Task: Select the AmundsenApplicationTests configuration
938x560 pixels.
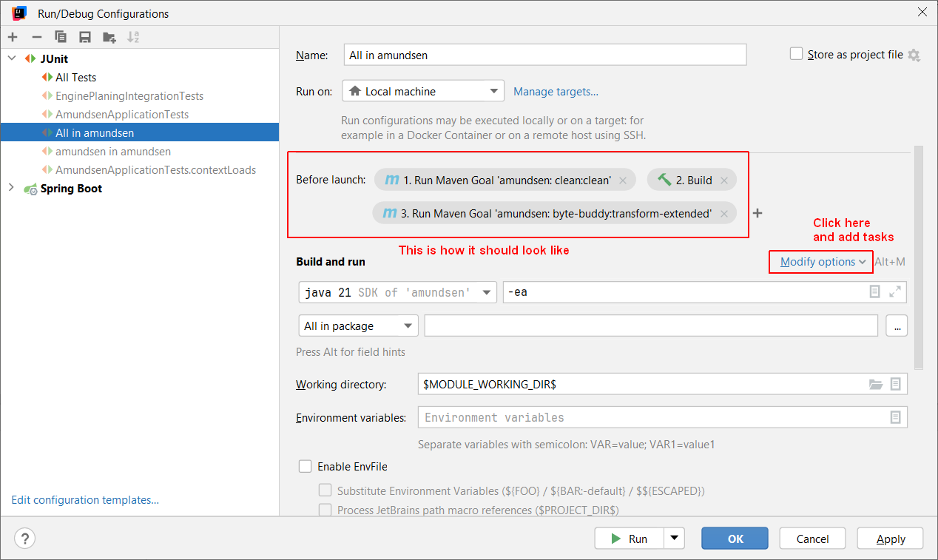Action: point(122,114)
